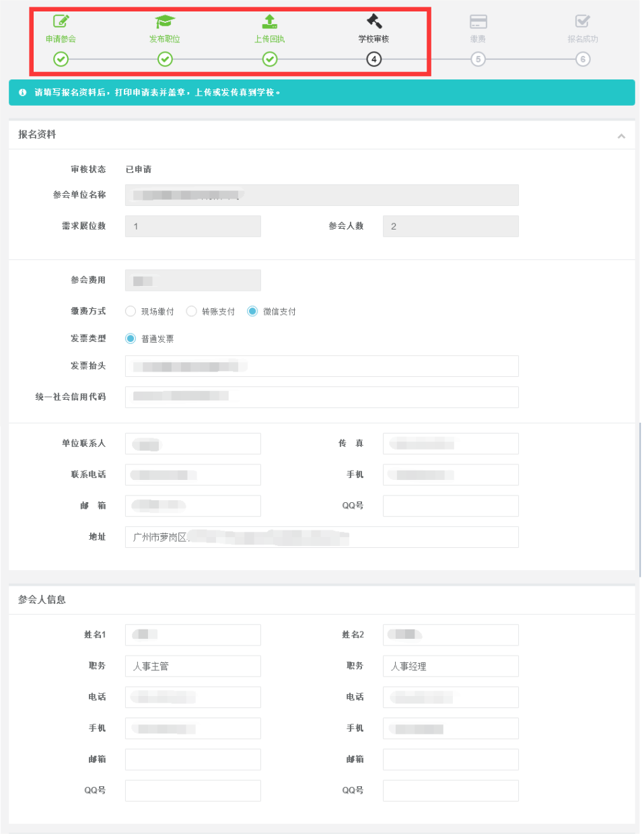Click step number 4 circle
Image resolution: width=644 pixels, height=834 pixels.
374,59
